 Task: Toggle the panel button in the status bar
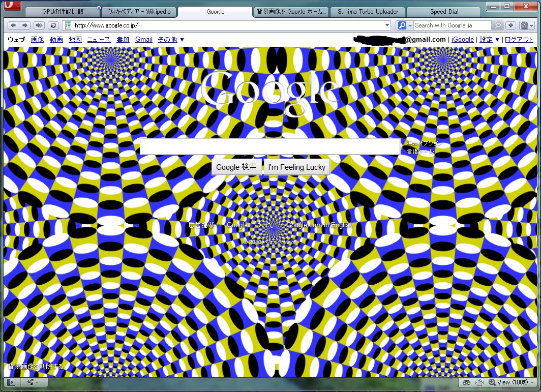click(x=11, y=382)
